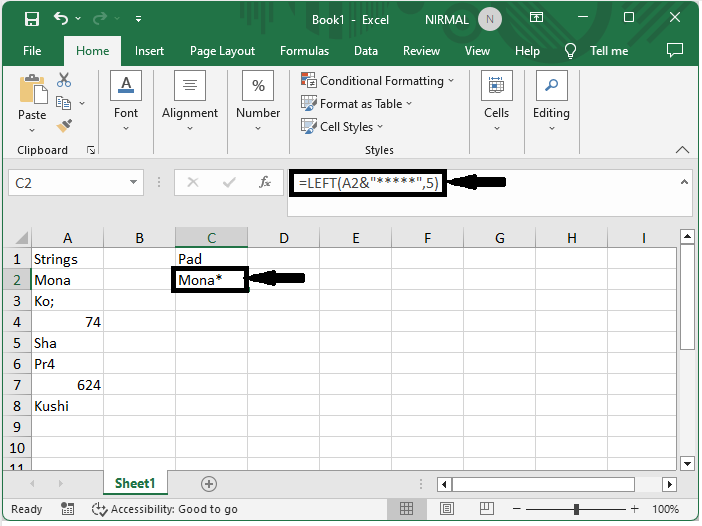The height and width of the screenshot is (526, 702).
Task: Switch to the Review tab
Action: pyautogui.click(x=421, y=51)
